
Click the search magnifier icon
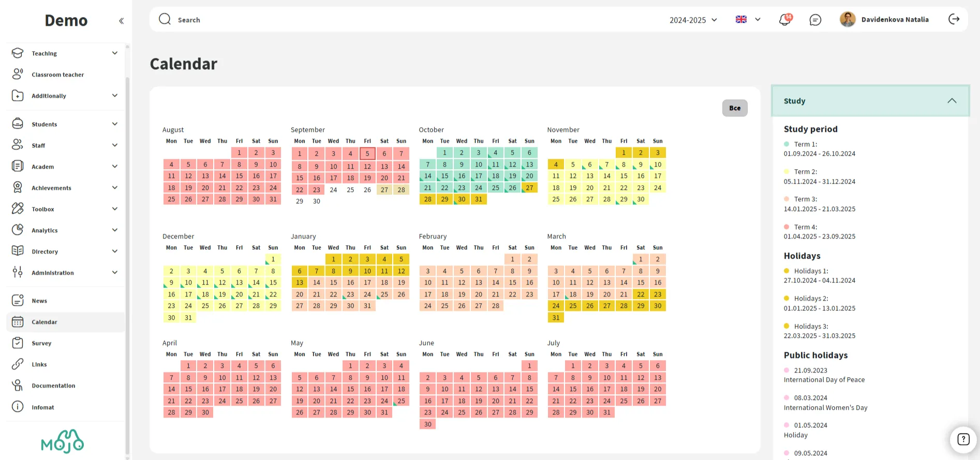pos(165,19)
